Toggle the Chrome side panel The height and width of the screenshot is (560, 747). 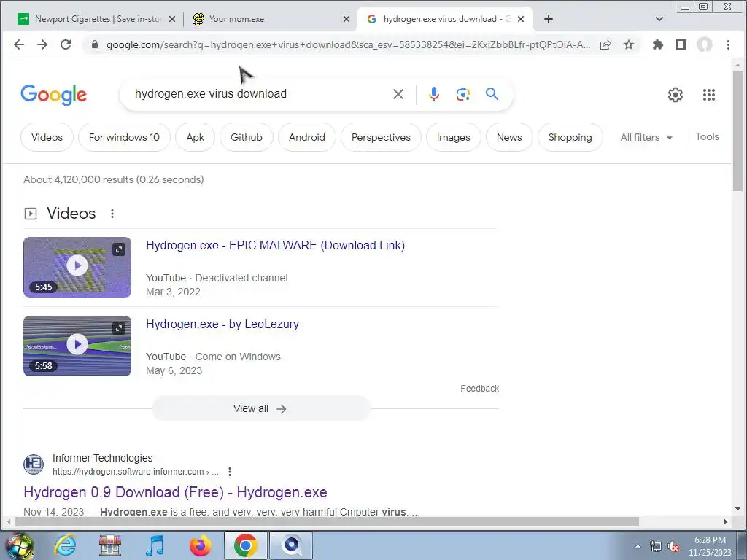click(681, 44)
